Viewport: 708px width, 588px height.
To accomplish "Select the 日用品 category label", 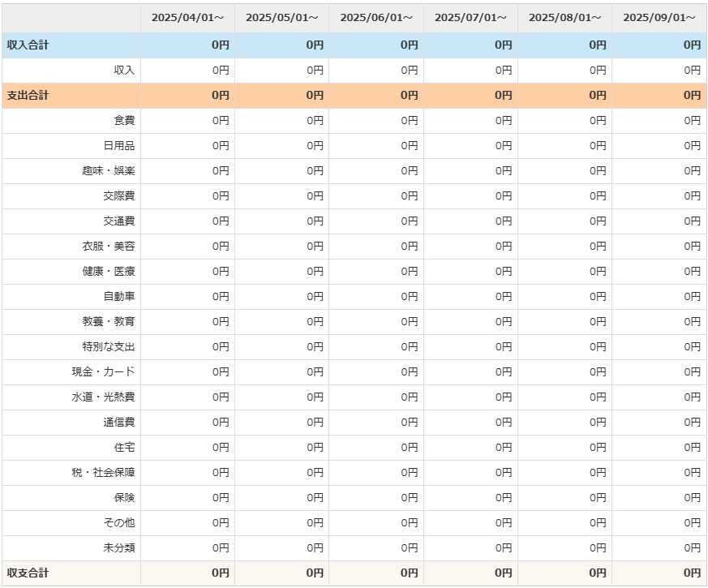I will (119, 146).
